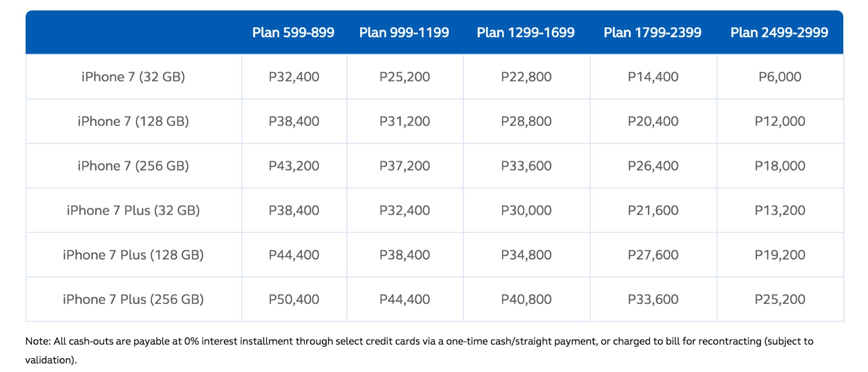Select the Plan 1799-2399 header
Image resolution: width=868 pixels, height=372 pixels.
pos(652,33)
